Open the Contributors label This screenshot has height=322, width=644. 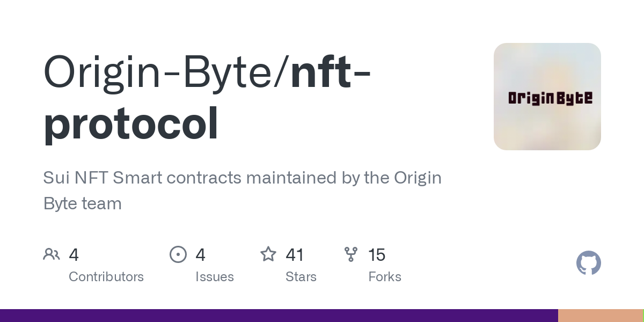pos(106,277)
